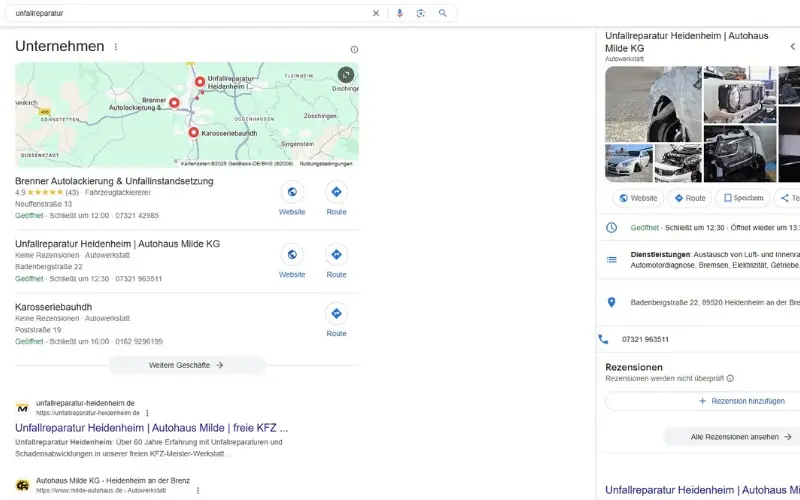The image size is (800, 500).
Task: Click the unfallreparatur-heidenheim.de favicon
Action: click(x=22, y=408)
